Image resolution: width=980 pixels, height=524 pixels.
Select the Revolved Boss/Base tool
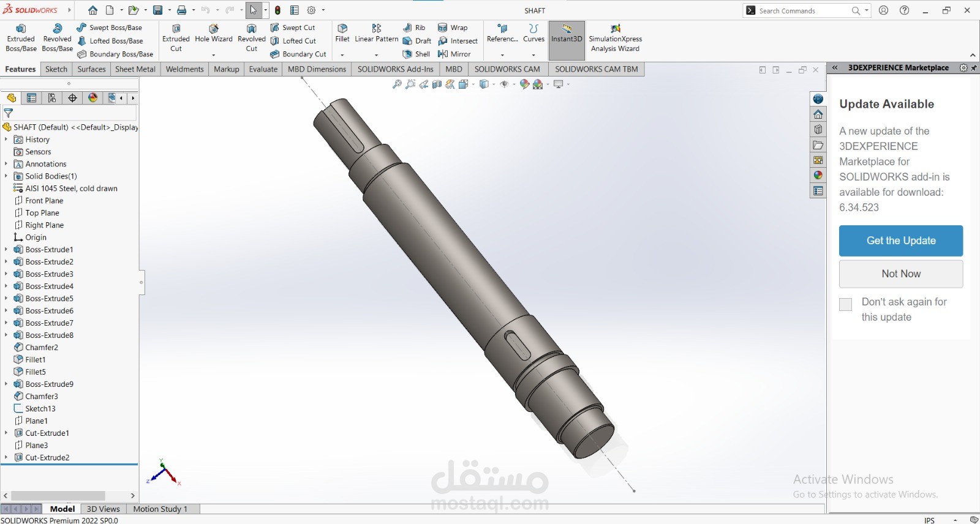pos(57,38)
